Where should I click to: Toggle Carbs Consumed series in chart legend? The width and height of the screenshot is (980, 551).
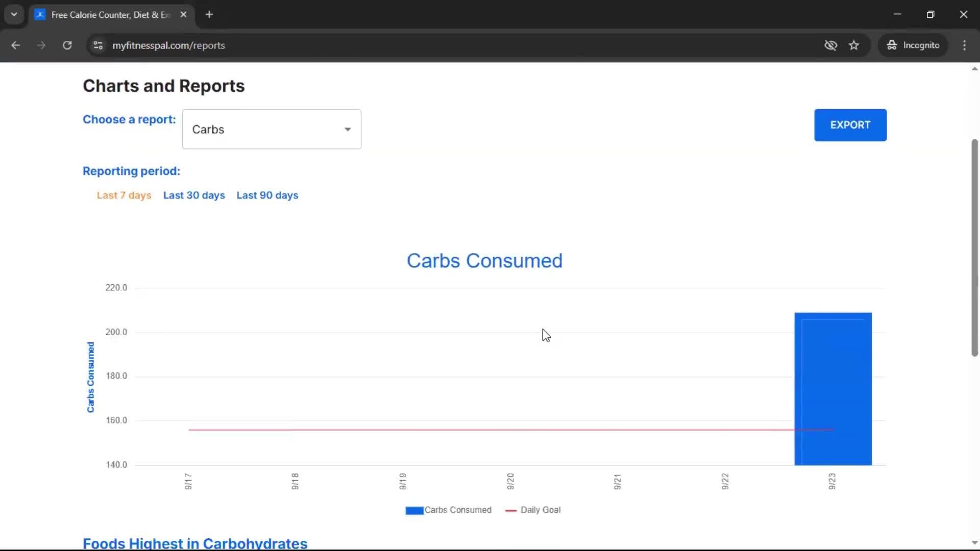(x=449, y=510)
